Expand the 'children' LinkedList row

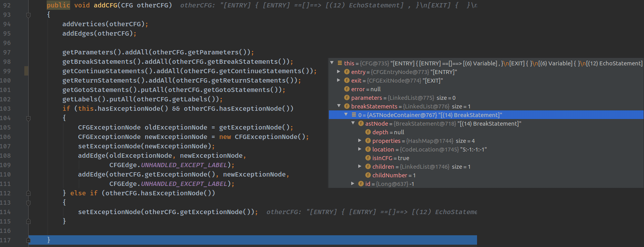tap(360, 166)
